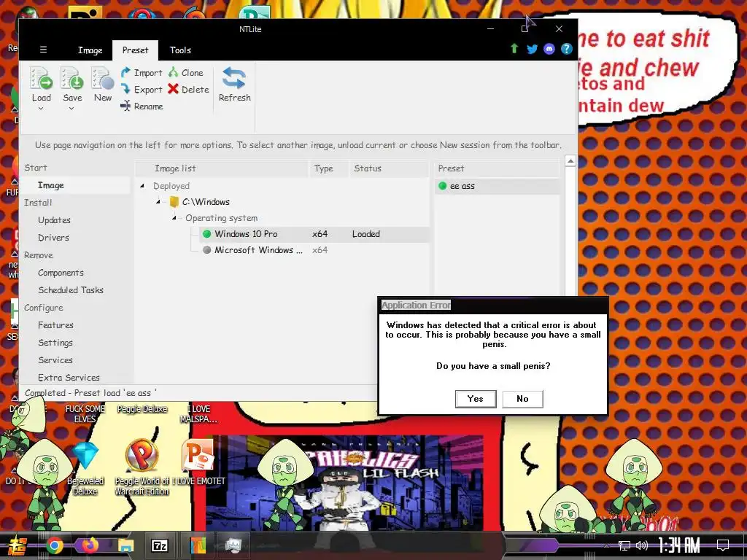Click the red Delete preset button

pos(188,89)
